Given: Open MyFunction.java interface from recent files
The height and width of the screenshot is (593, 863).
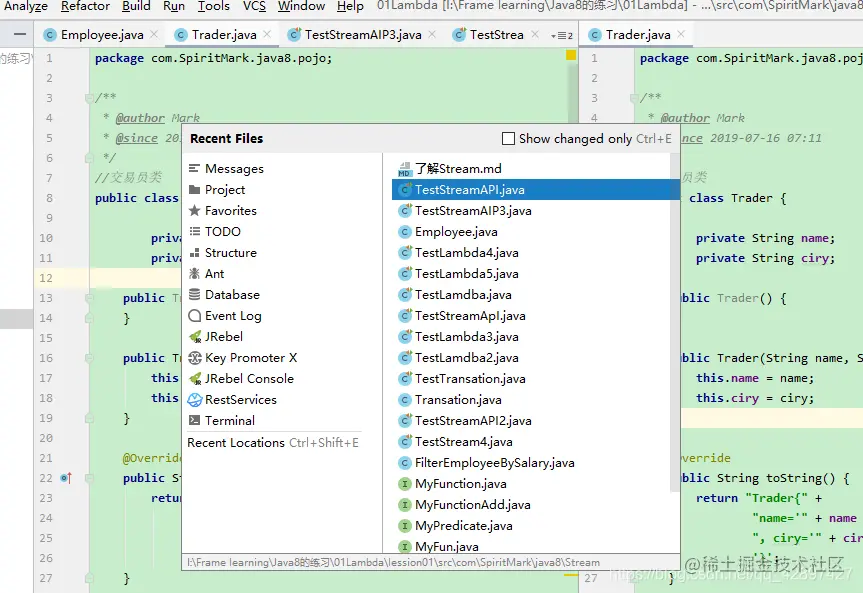Looking at the screenshot, I should click(532, 483).
